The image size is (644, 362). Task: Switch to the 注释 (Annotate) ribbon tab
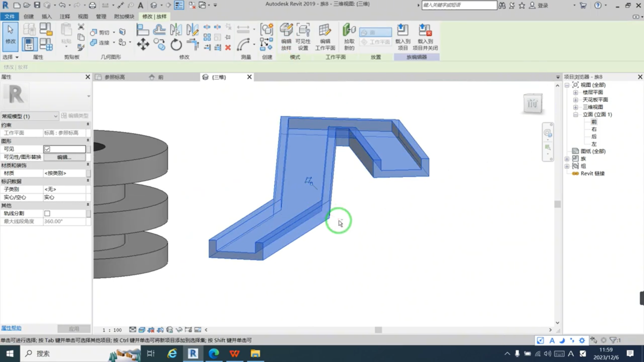pyautogui.click(x=65, y=17)
